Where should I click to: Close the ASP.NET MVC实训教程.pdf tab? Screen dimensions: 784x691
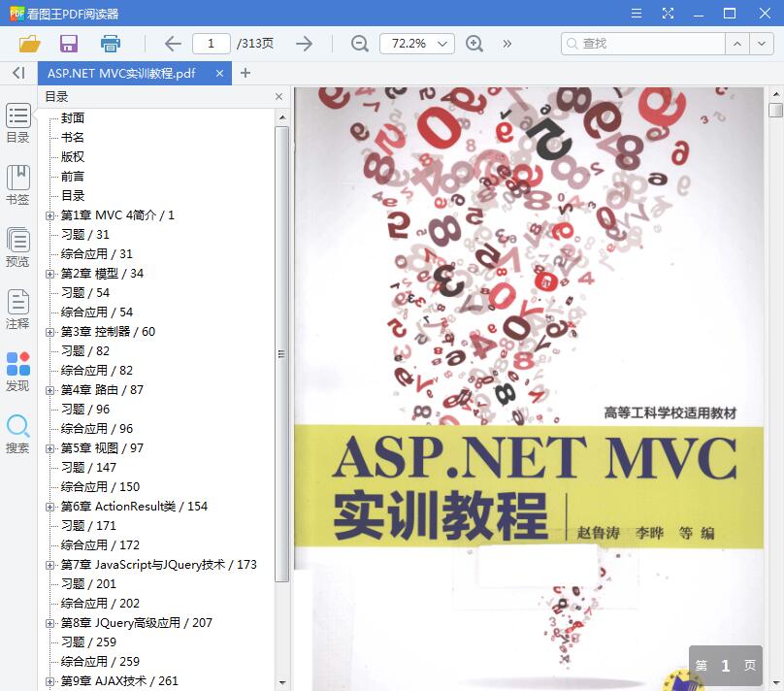coord(219,73)
